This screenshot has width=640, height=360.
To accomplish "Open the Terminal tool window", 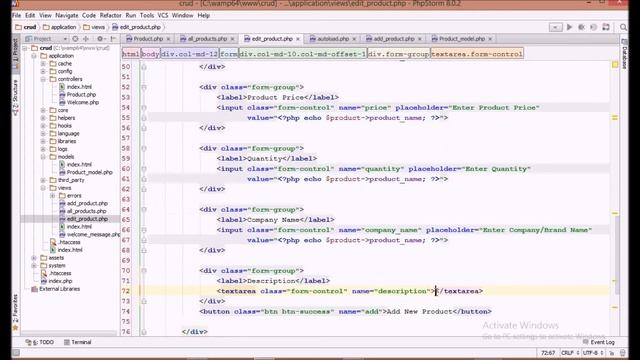I will tap(78, 342).
